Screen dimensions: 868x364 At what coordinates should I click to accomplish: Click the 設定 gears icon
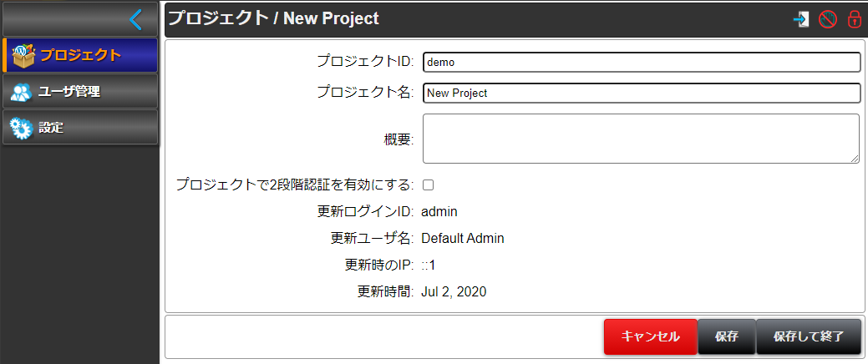click(x=22, y=128)
